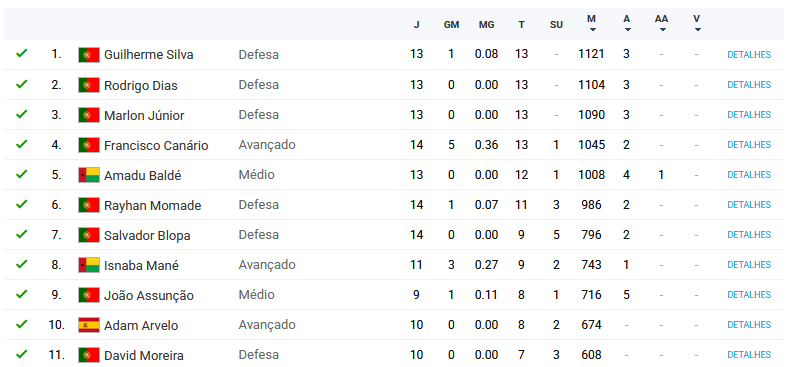Open player name Adam Arvelo
Image resolution: width=791 pixels, height=367 pixels.
(141, 326)
